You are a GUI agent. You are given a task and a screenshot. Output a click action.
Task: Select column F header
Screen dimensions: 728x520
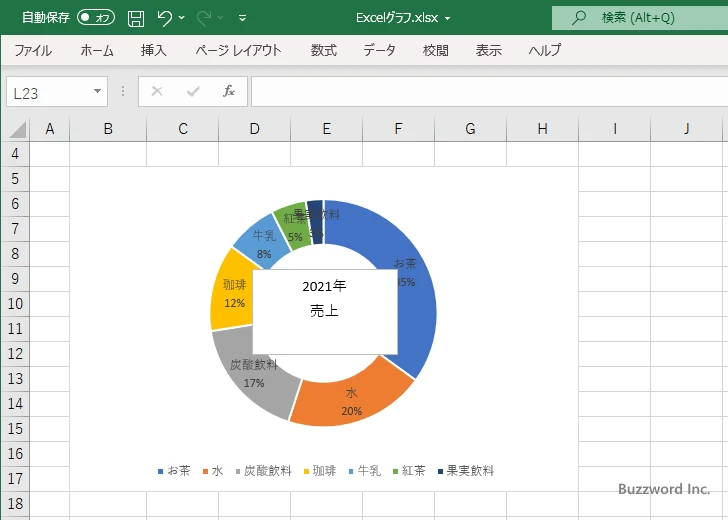[398, 129]
